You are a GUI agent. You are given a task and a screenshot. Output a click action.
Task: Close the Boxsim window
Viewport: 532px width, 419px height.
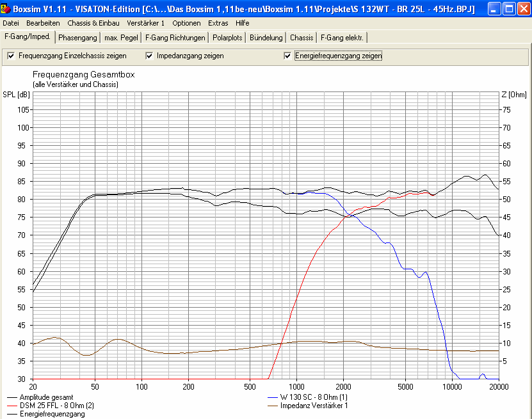pyautogui.click(x=524, y=9)
